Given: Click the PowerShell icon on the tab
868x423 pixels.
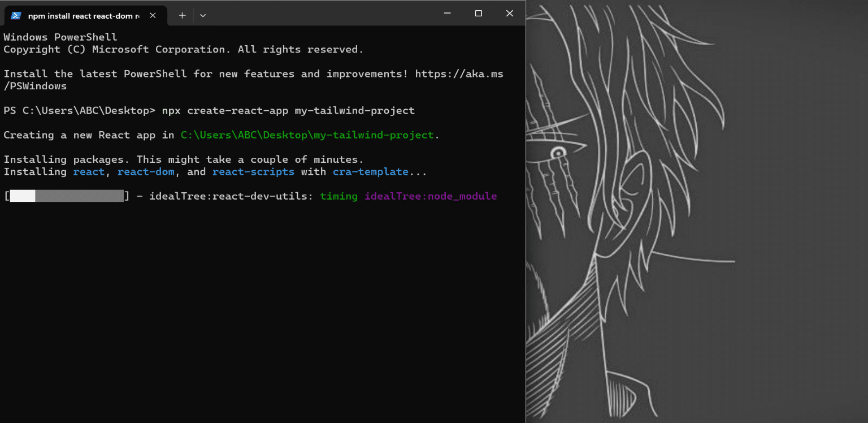Looking at the screenshot, I should click(x=16, y=15).
